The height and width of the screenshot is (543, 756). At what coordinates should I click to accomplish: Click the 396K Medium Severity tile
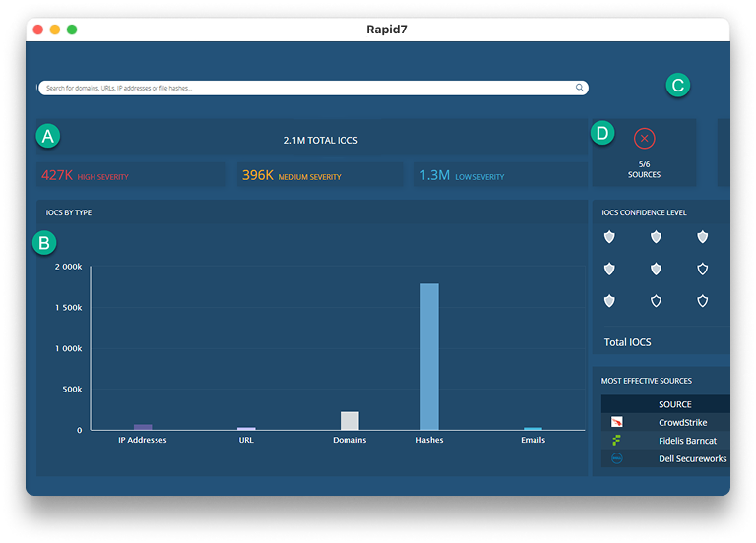[320, 175]
